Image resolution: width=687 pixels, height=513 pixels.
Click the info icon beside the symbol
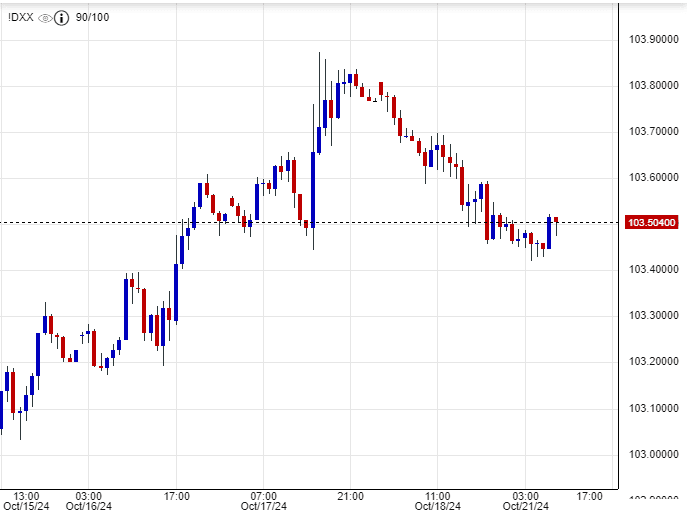click(x=62, y=18)
